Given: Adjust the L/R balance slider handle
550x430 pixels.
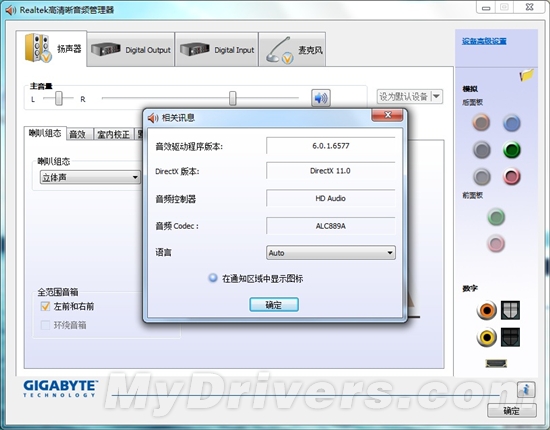Looking at the screenshot, I should (59, 98).
